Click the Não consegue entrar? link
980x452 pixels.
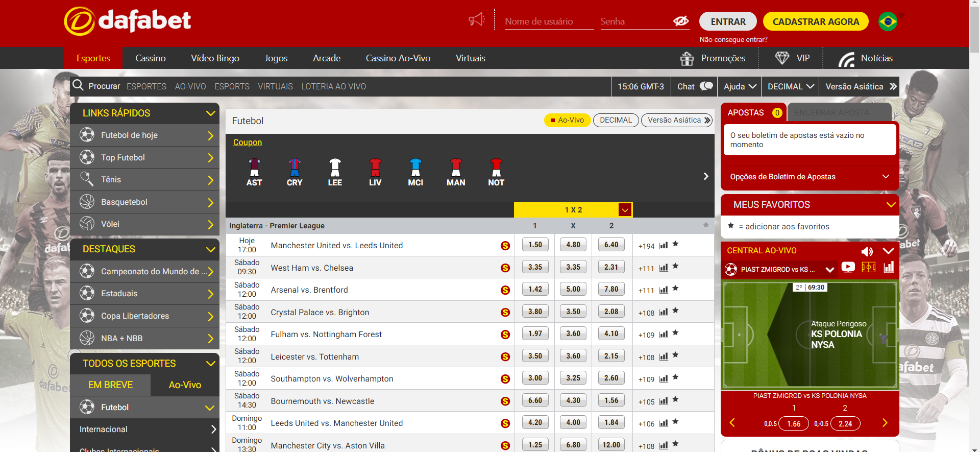point(733,40)
